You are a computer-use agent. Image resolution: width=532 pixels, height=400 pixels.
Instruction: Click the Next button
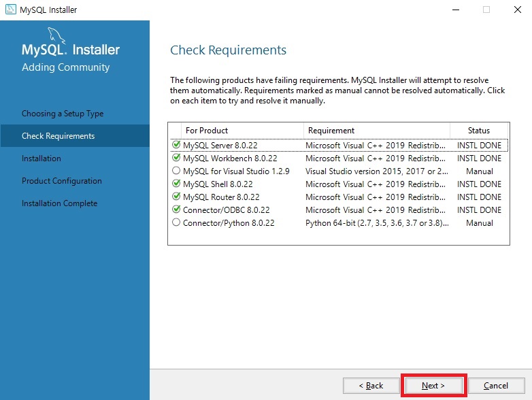click(x=433, y=386)
